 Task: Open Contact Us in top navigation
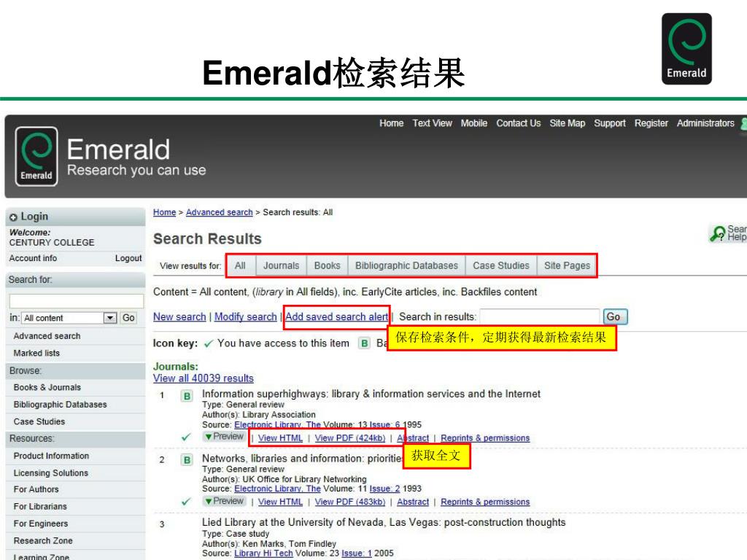[519, 123]
